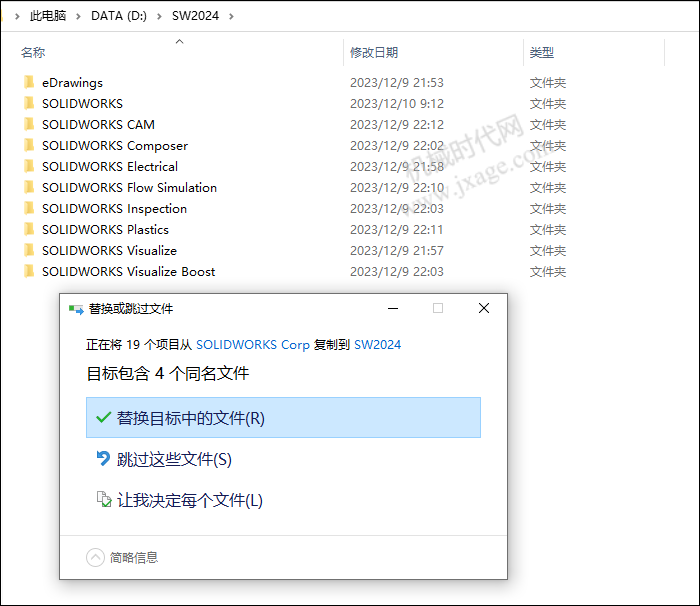Sort by 类型 column header
This screenshot has width=700, height=606.
pyautogui.click(x=542, y=53)
